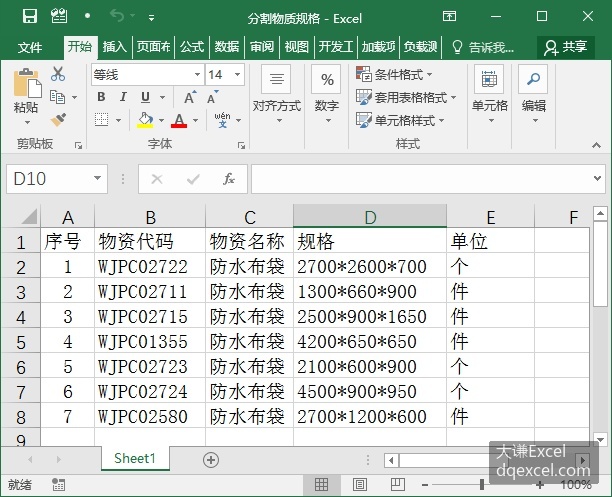Viewport: 612px width, 497px height.
Task: Click the Ribbon Display Options icon
Action: click(x=449, y=16)
